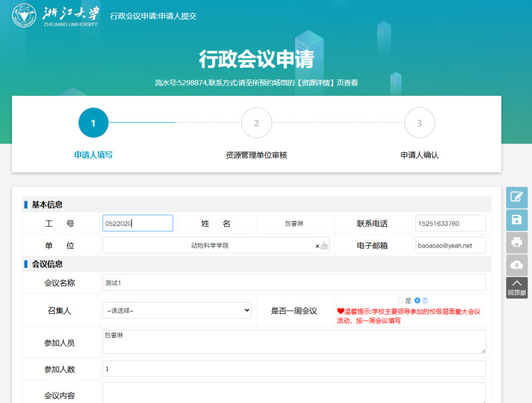
Task: Go to step 2 资源管理单位审核
Action: (x=256, y=123)
